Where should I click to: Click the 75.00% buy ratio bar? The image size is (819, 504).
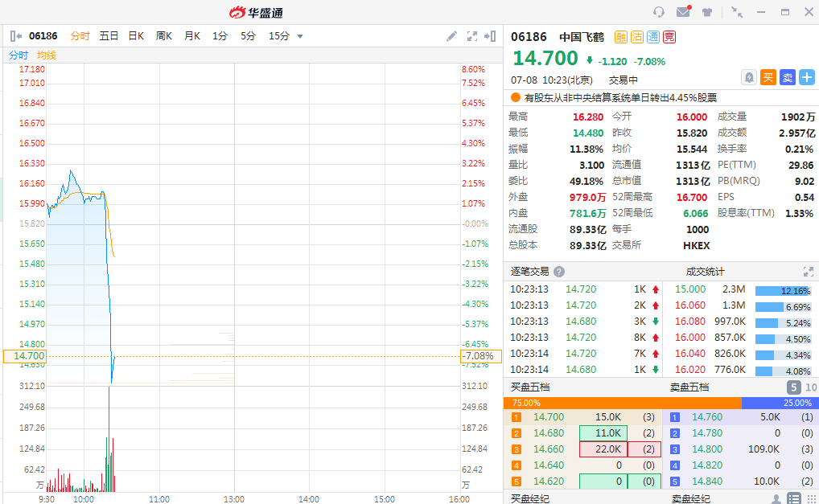(x=622, y=403)
